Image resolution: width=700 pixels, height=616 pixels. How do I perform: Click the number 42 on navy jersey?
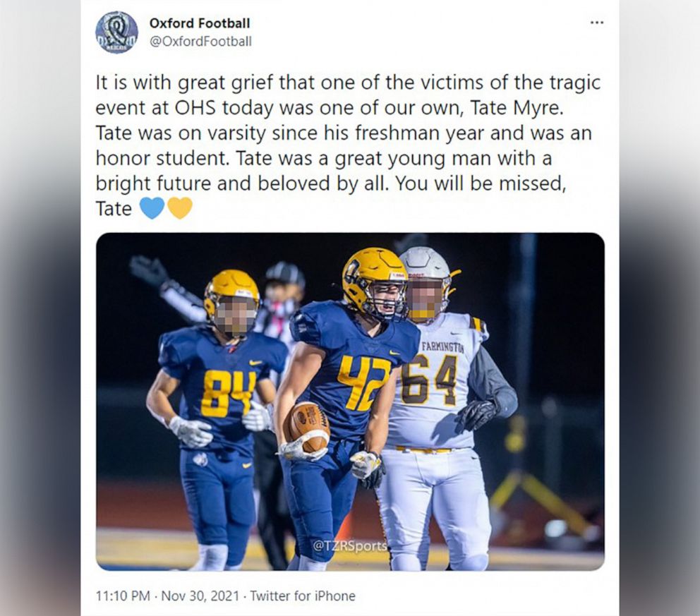[x=364, y=382]
